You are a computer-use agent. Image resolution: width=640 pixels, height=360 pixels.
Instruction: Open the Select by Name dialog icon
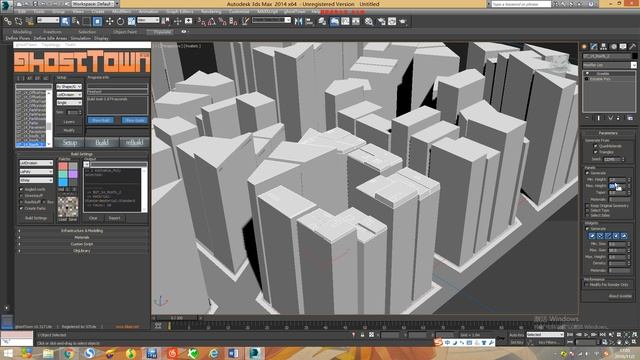pyautogui.click(x=76, y=21)
